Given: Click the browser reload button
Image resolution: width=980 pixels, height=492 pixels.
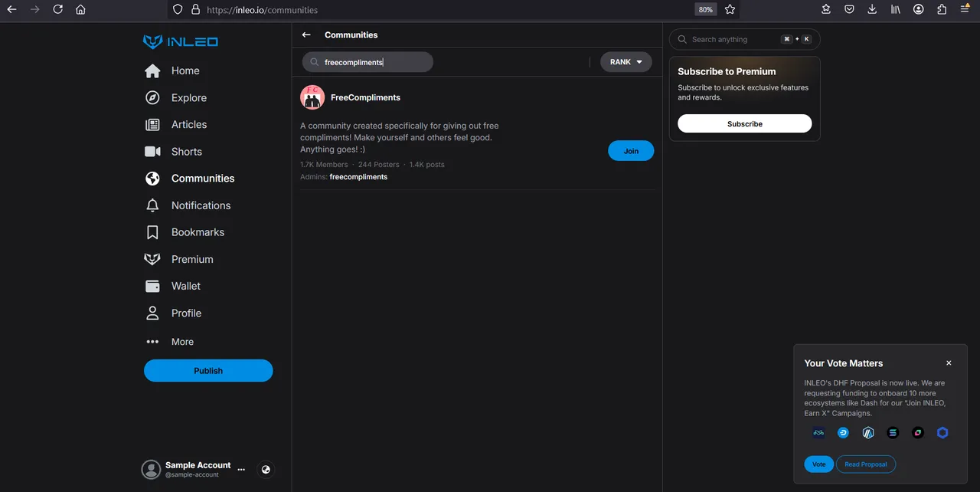Looking at the screenshot, I should 58,9.
